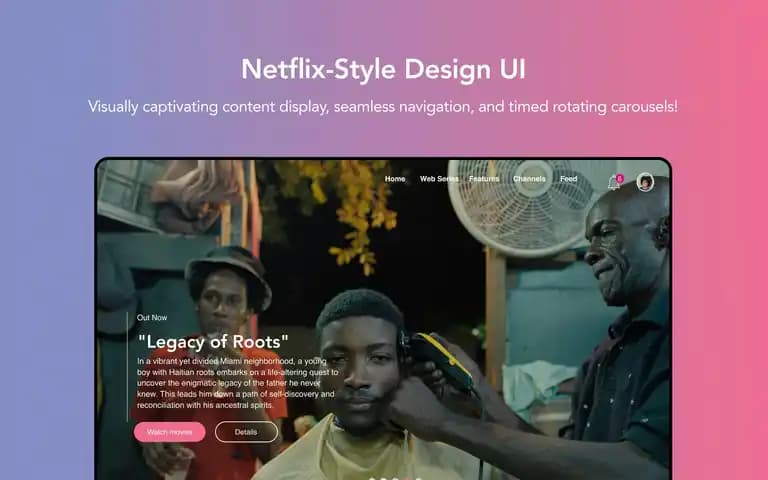This screenshot has width=768, height=480.
Task: Open the user profile avatar
Action: 645,182
